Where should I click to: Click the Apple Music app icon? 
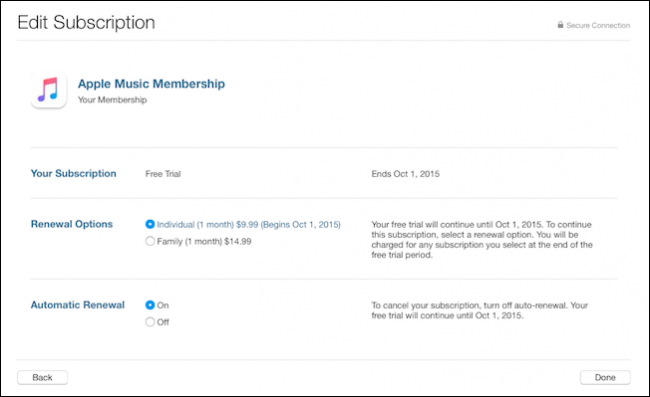49,90
